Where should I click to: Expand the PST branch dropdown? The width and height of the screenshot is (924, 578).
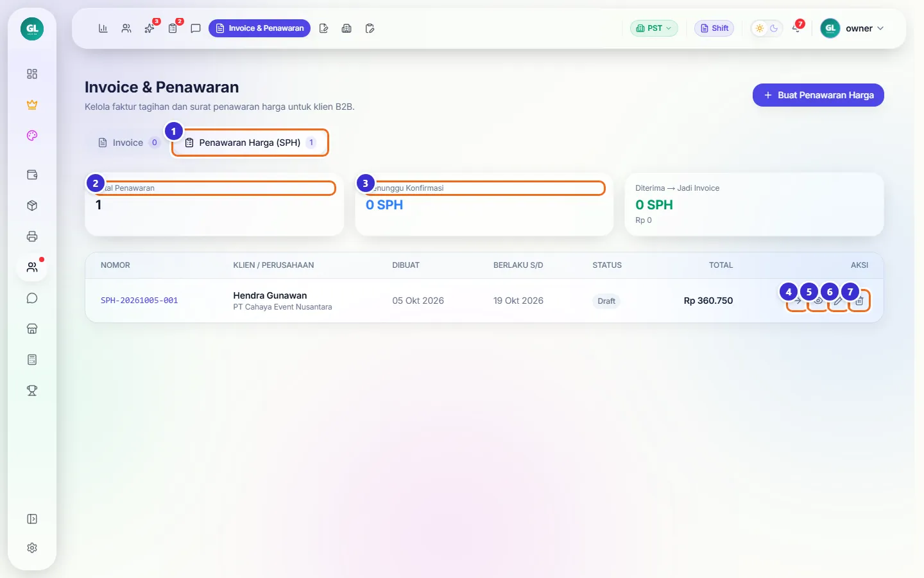pos(654,28)
